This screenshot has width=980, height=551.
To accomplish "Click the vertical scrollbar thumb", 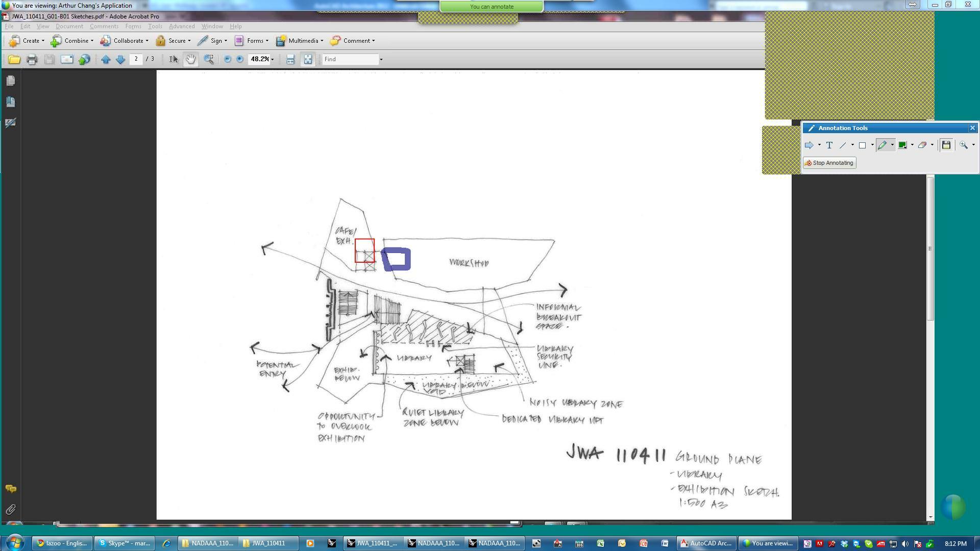I will click(930, 248).
